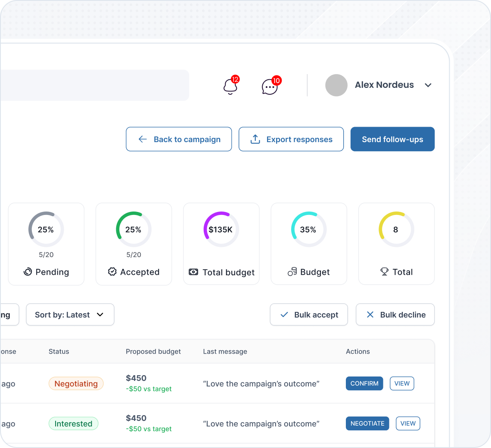Click the Pending clock icon

pyautogui.click(x=27, y=272)
